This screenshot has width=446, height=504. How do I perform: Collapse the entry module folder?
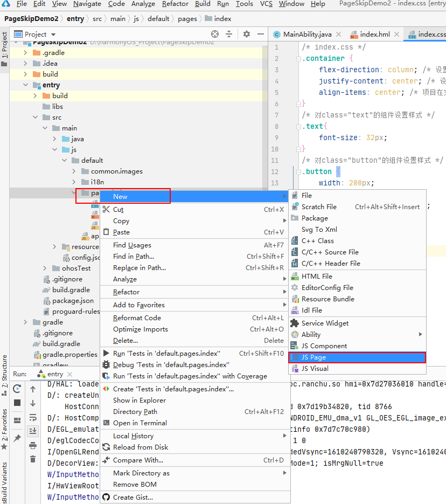click(25, 85)
